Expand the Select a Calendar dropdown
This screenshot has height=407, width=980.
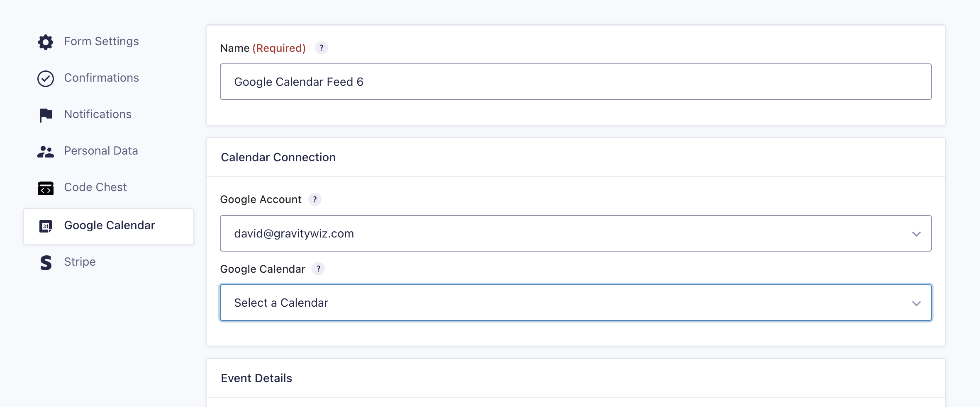coord(575,303)
